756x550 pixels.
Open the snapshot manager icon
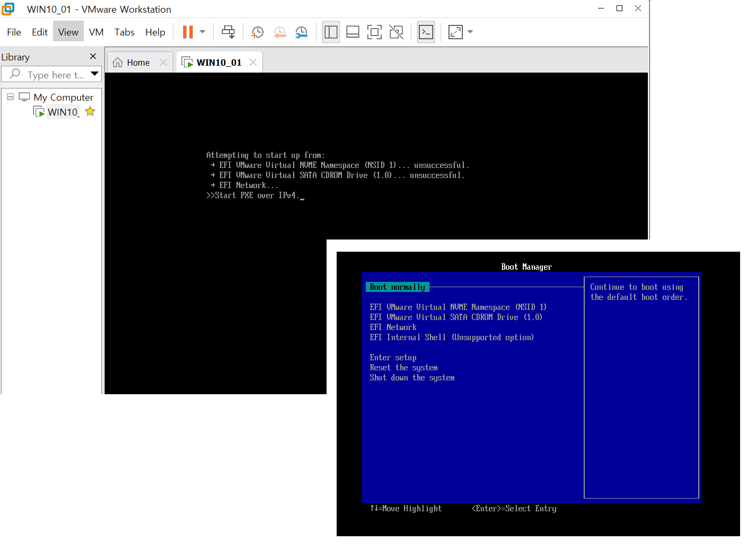point(302,32)
